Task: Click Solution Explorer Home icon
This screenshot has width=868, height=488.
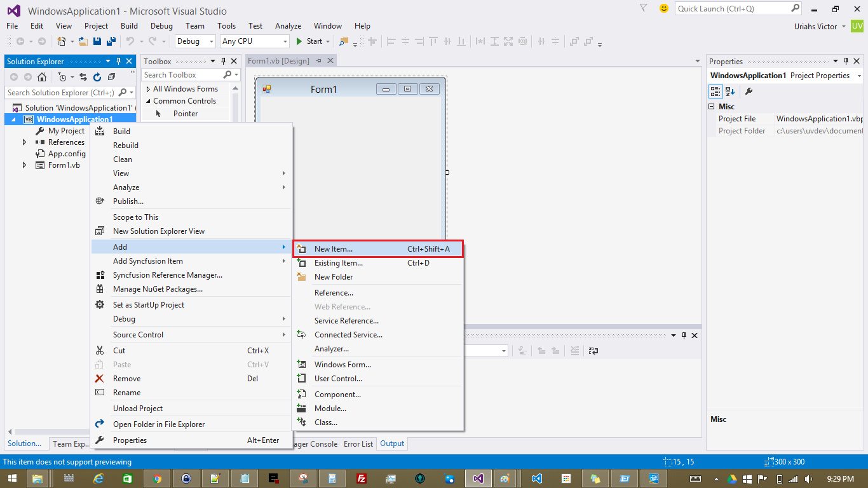Action: [42, 77]
